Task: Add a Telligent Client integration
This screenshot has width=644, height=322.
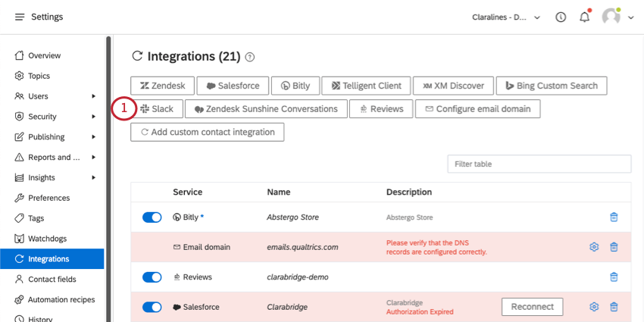Action: 366,86
